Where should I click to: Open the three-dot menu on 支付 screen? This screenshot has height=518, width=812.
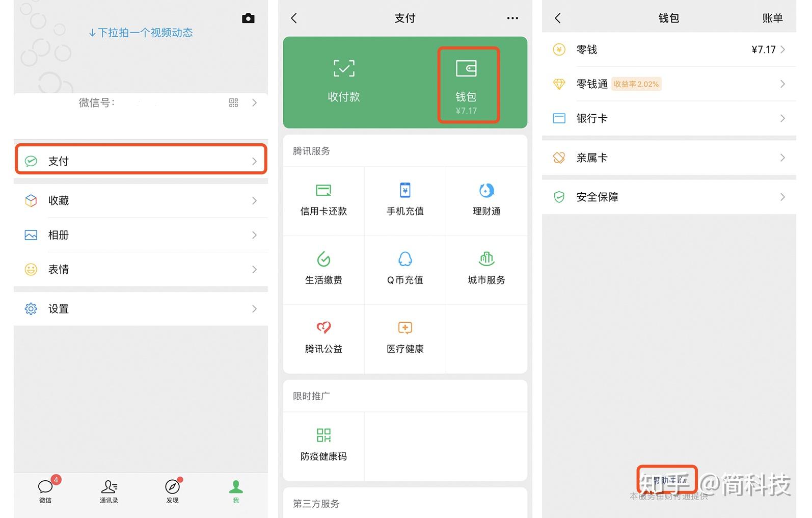click(512, 18)
